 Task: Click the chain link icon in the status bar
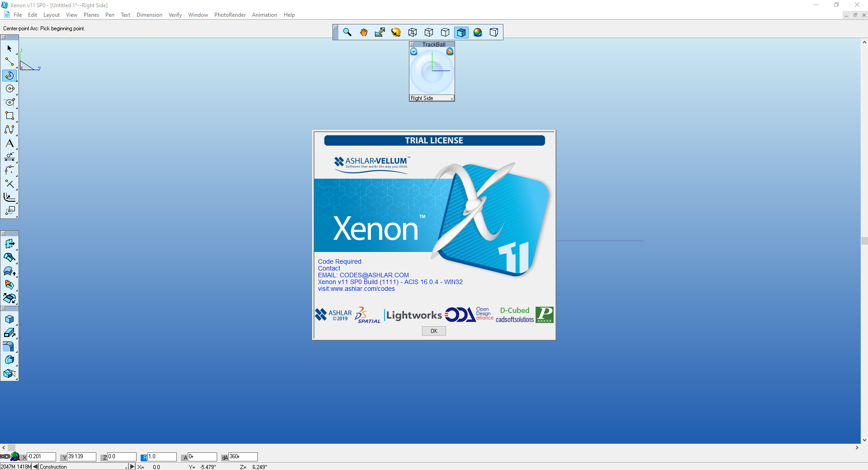5,456
